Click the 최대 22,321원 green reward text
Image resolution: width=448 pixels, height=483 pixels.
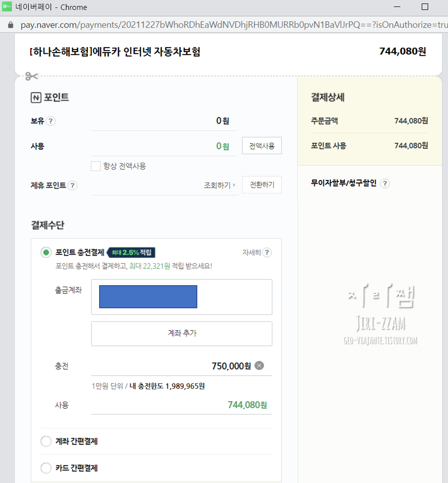pos(150,266)
